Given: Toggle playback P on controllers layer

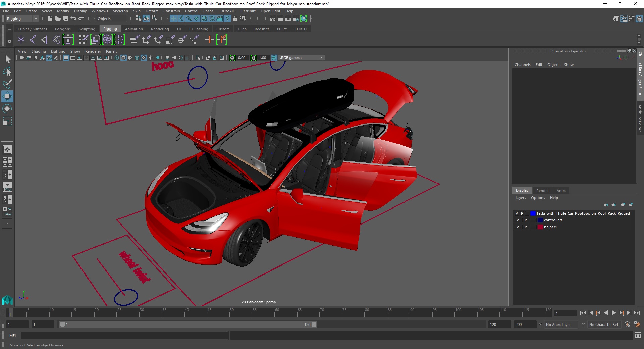Looking at the screenshot, I should tap(526, 220).
